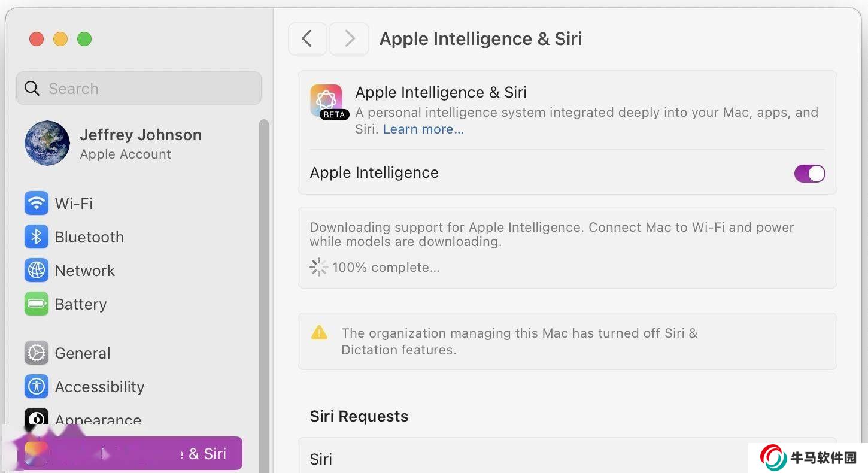Go back with the left chevron

(x=307, y=39)
